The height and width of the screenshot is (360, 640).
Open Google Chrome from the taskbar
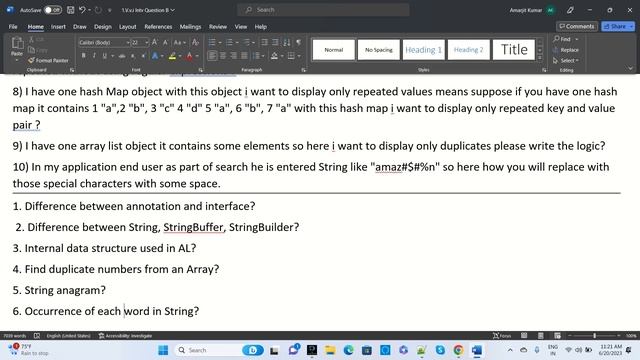(458, 350)
